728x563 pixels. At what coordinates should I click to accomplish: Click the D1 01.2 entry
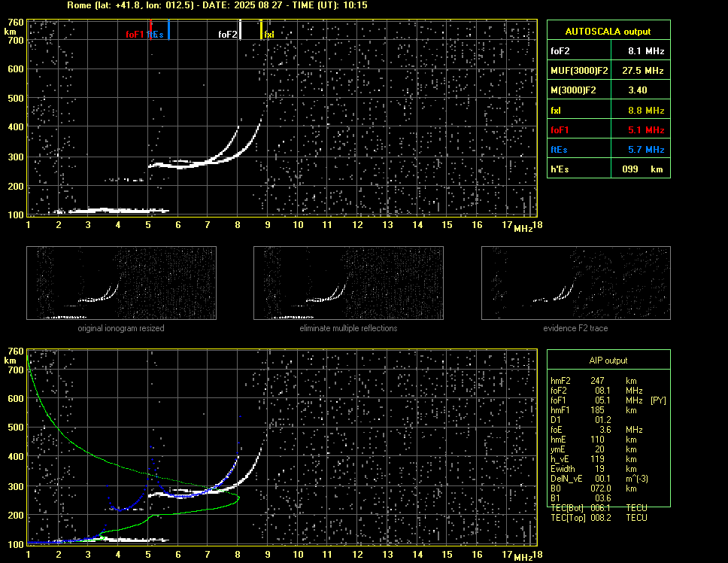click(x=581, y=420)
